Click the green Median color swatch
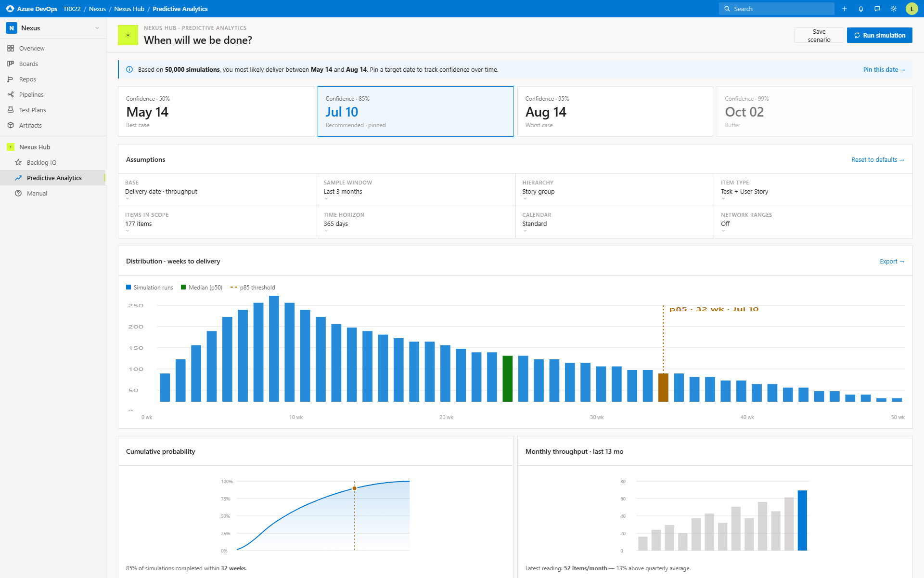The image size is (924, 578). 183,287
